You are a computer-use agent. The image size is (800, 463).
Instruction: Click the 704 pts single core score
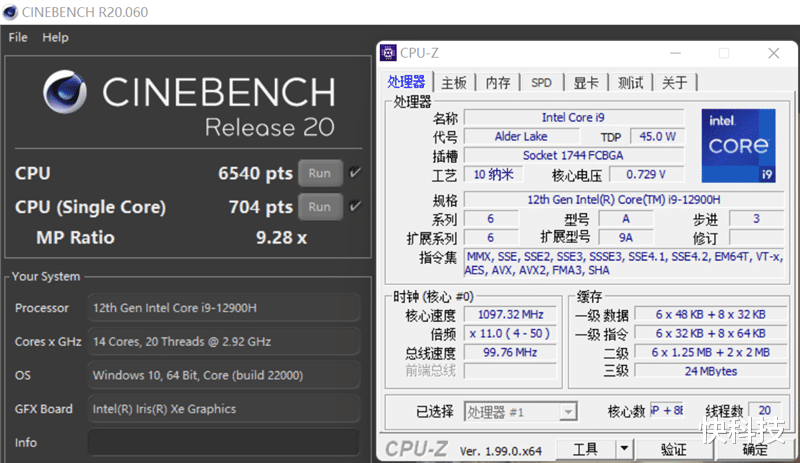click(260, 207)
